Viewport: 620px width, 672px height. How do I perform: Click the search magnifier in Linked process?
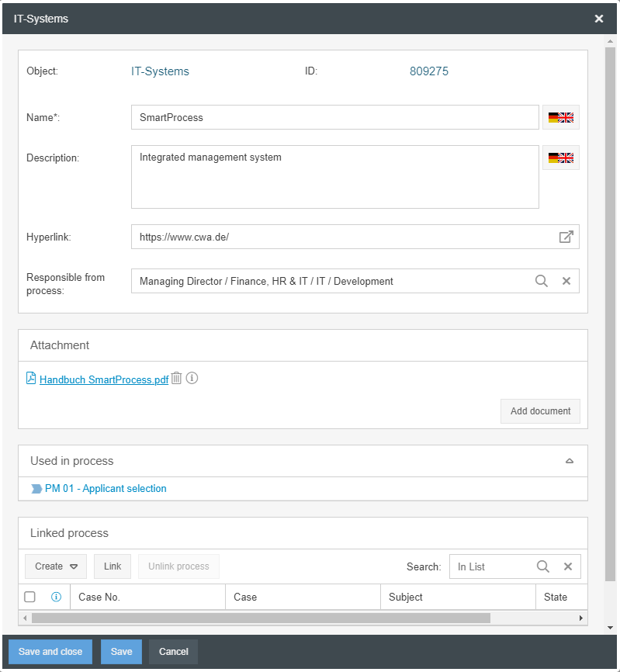543,566
